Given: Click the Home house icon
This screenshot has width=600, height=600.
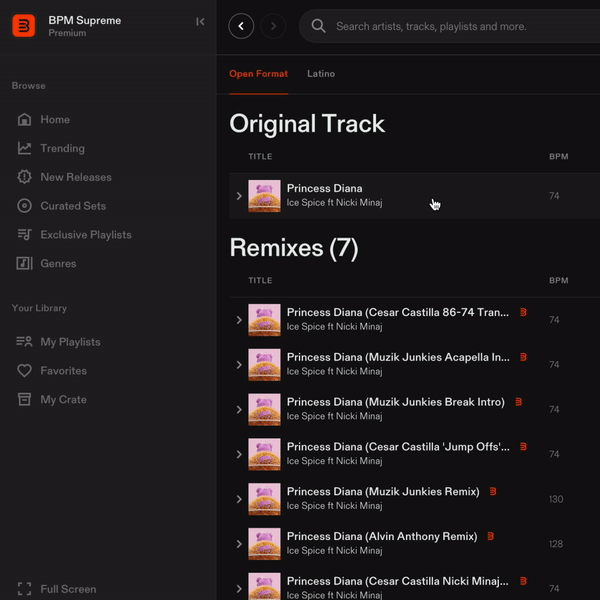Looking at the screenshot, I should pos(24,119).
